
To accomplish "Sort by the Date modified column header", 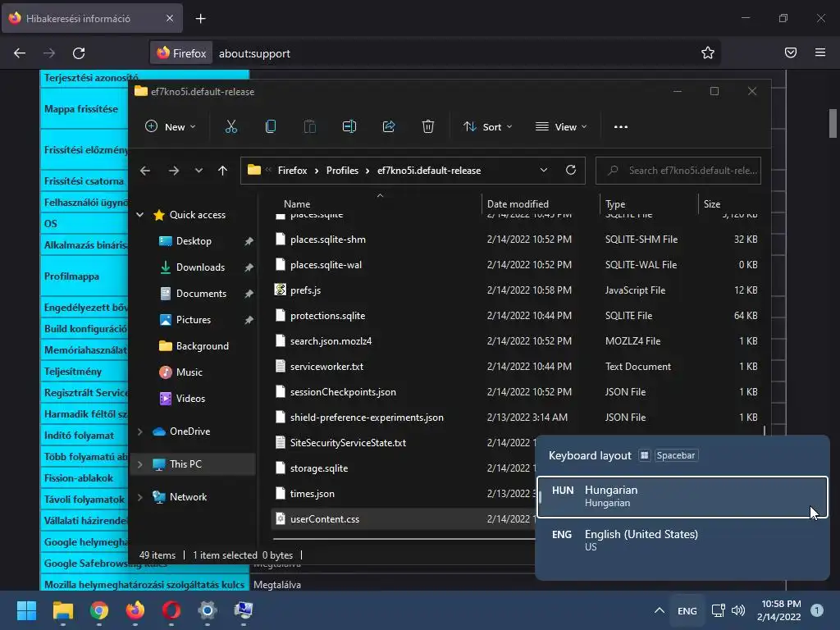I will [x=518, y=204].
